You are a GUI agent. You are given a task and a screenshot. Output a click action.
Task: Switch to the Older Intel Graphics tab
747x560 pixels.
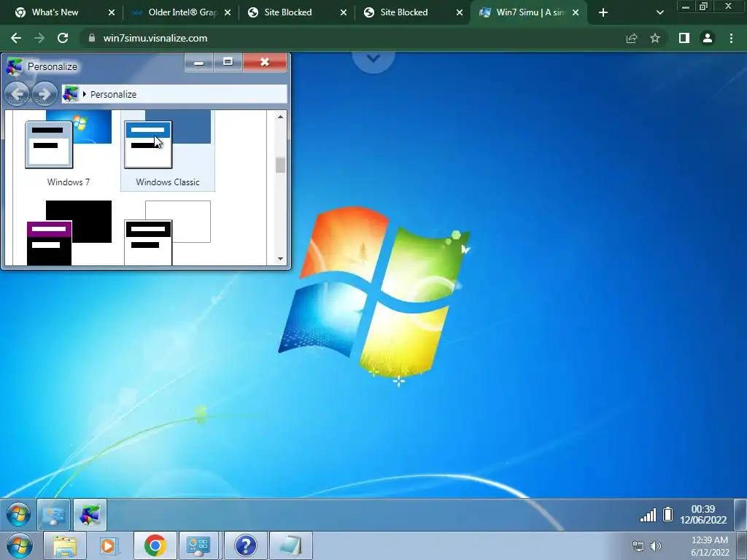click(x=182, y=12)
